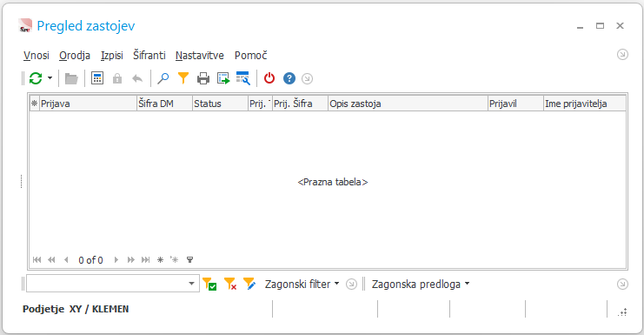The image size is (644, 335).
Task: Click the export table icon
Action: tap(223, 78)
